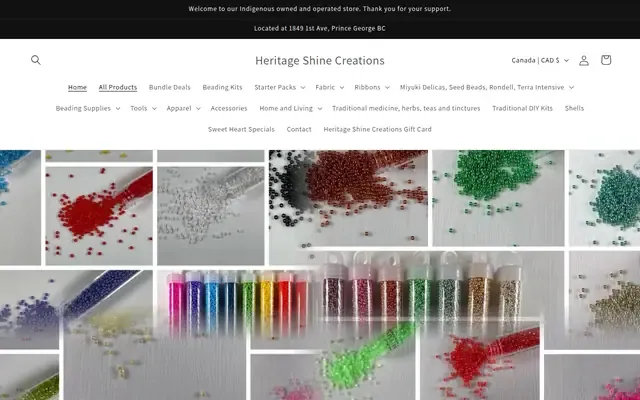Click the teal beads photo
Viewport: 640px width, 400px height.
pos(604,198)
